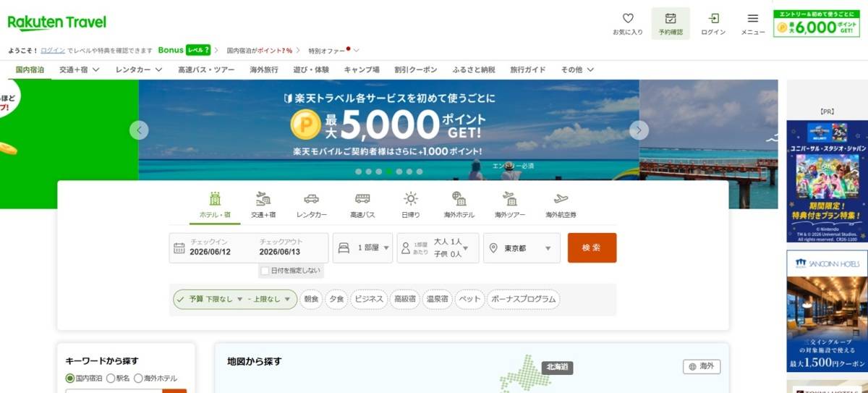
Task: Open reservation confirmation calendar icon
Action: click(671, 19)
